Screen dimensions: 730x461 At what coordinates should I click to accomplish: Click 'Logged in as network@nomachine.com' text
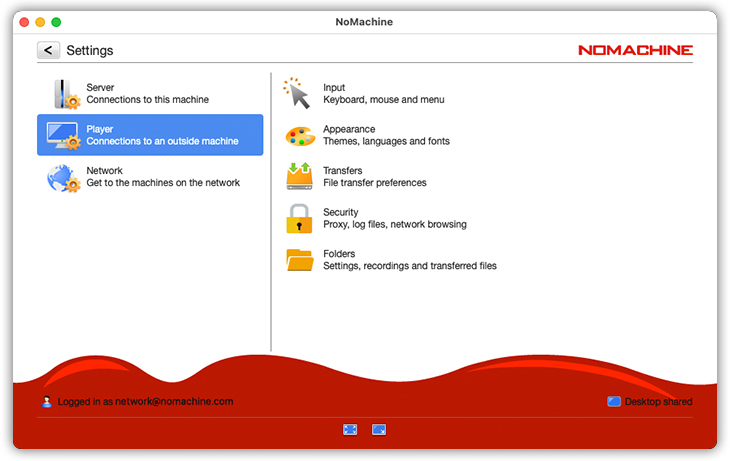tap(145, 402)
